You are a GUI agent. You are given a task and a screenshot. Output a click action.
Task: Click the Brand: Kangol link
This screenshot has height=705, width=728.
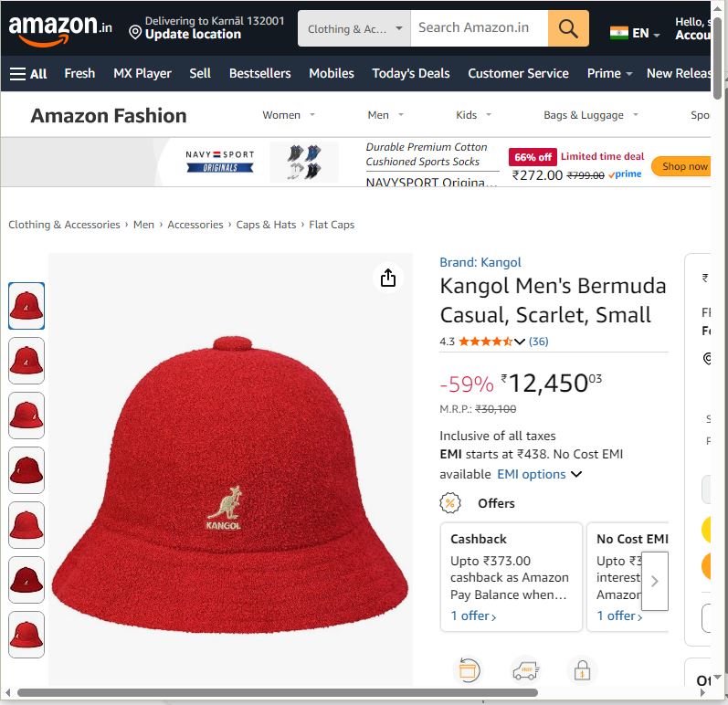pyautogui.click(x=480, y=262)
